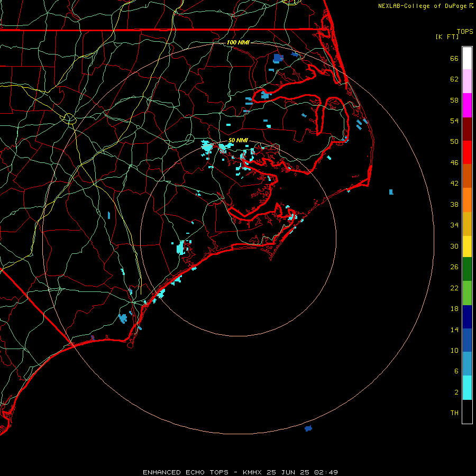This screenshot has width=476, height=476.
Task: Click the 18 legend value
Action: 454,309
